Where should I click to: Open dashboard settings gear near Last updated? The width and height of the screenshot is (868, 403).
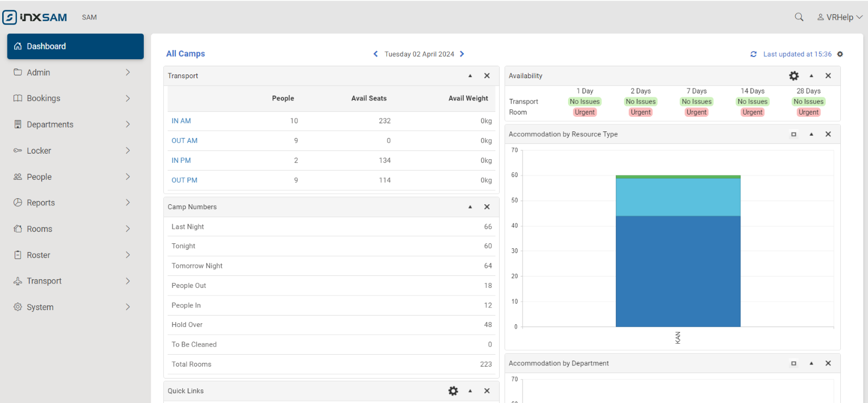pos(840,54)
